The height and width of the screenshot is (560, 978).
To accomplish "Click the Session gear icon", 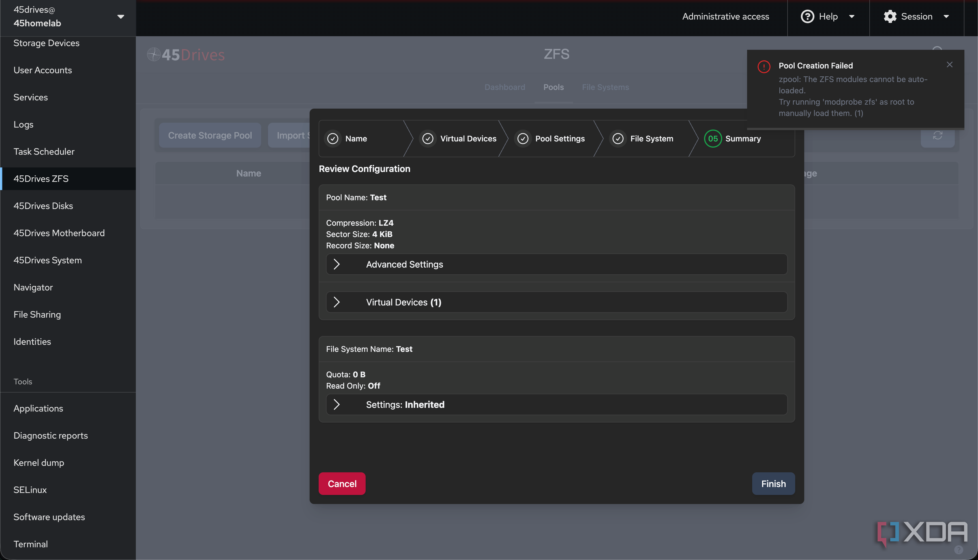I will tap(890, 16).
